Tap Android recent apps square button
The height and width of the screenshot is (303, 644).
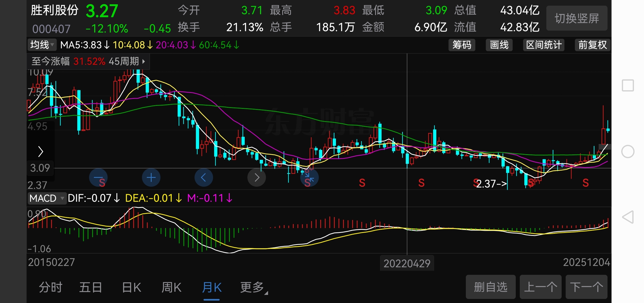tap(628, 86)
